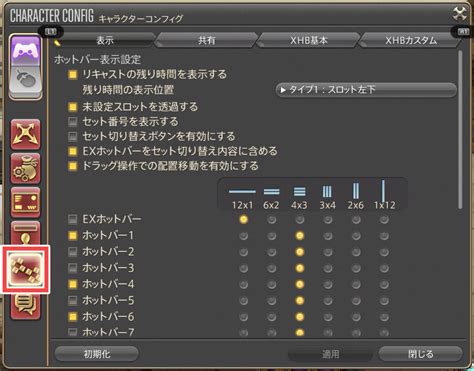Set ホットバー2 layout to 2x6
The width and height of the screenshot is (474, 371).
tap(356, 252)
